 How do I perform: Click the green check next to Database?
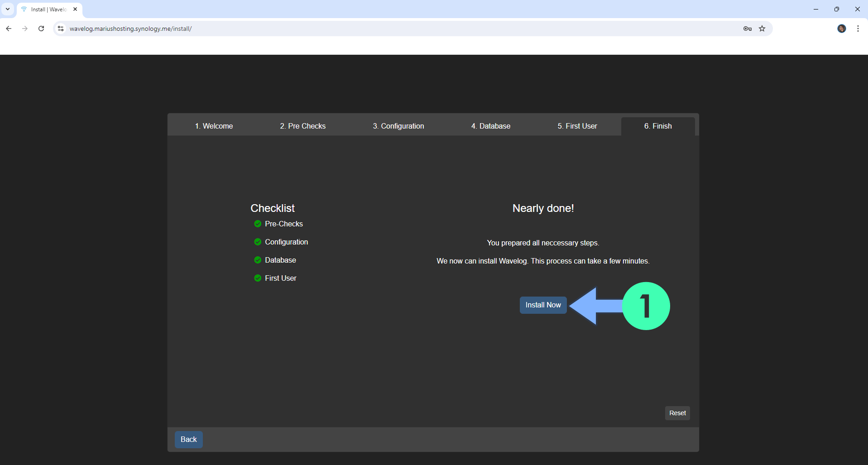(x=258, y=260)
